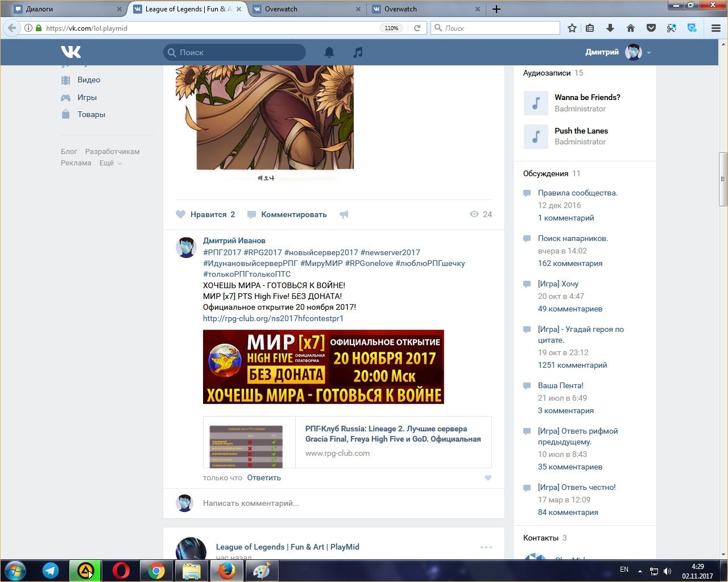728x582 pixels.
Task: Click the VK logo home icon
Action: click(71, 52)
